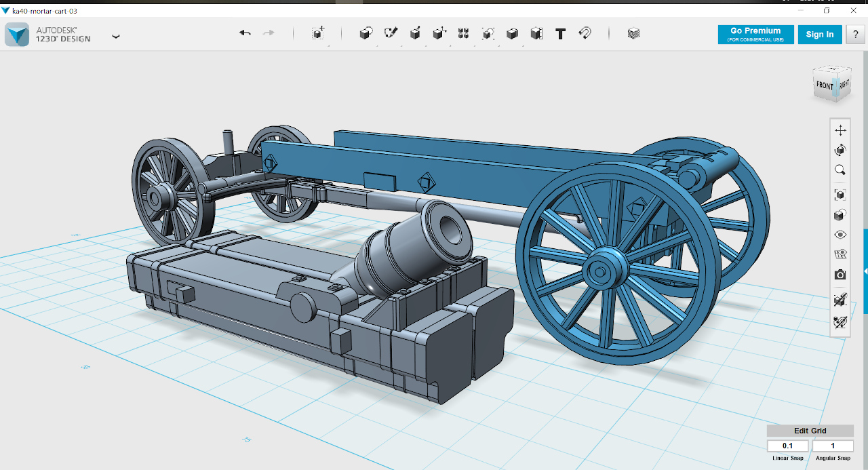This screenshot has height=470, width=868.
Task: Click the Angular Snap value field
Action: tap(833, 446)
